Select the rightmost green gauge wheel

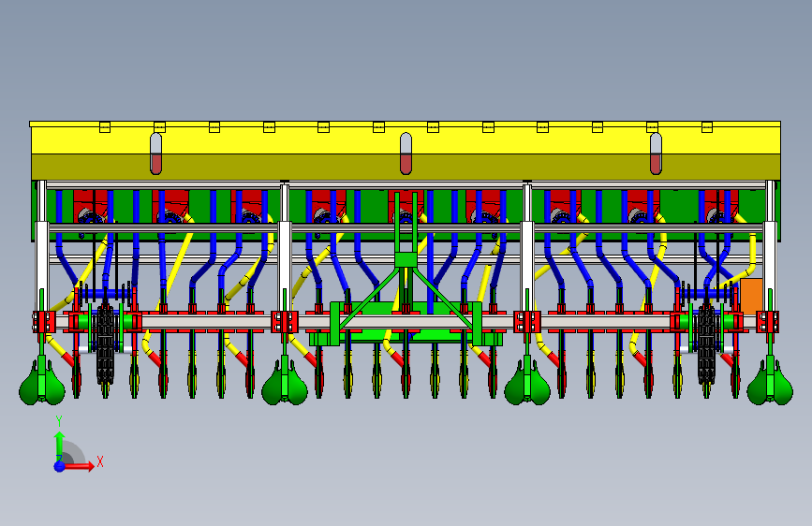point(770,382)
